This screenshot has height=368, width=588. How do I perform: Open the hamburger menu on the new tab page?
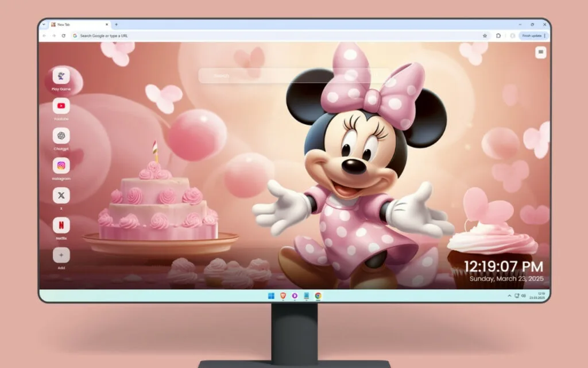pos(540,52)
